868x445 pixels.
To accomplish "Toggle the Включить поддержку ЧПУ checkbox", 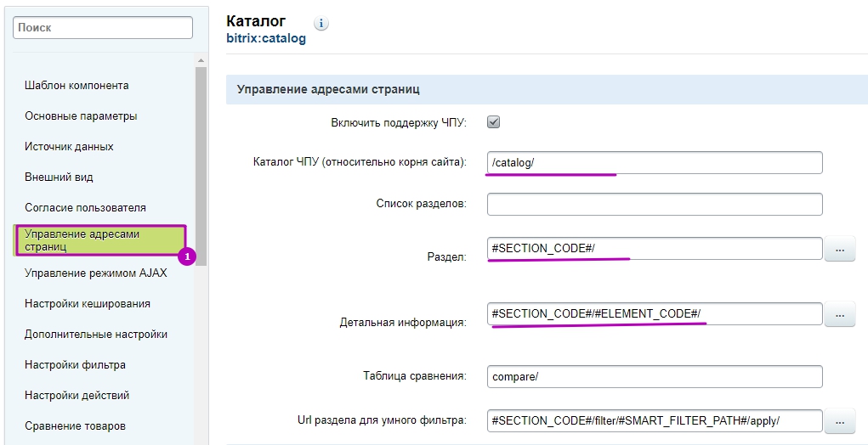I will [493, 122].
